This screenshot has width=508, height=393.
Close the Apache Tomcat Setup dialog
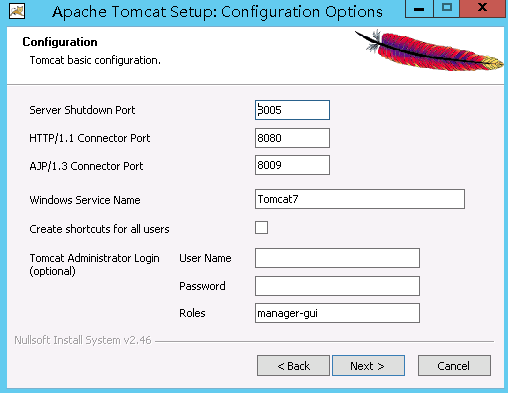tap(482, 9)
